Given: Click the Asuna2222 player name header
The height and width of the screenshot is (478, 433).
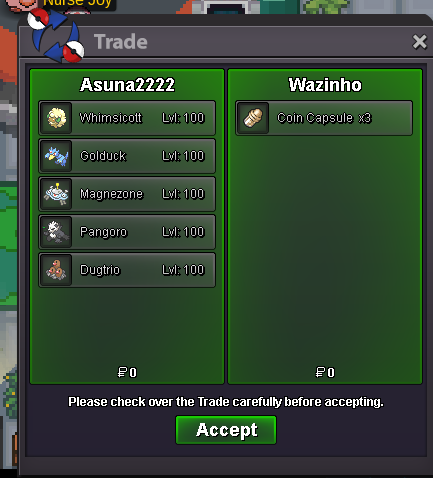Looking at the screenshot, I should [x=127, y=85].
